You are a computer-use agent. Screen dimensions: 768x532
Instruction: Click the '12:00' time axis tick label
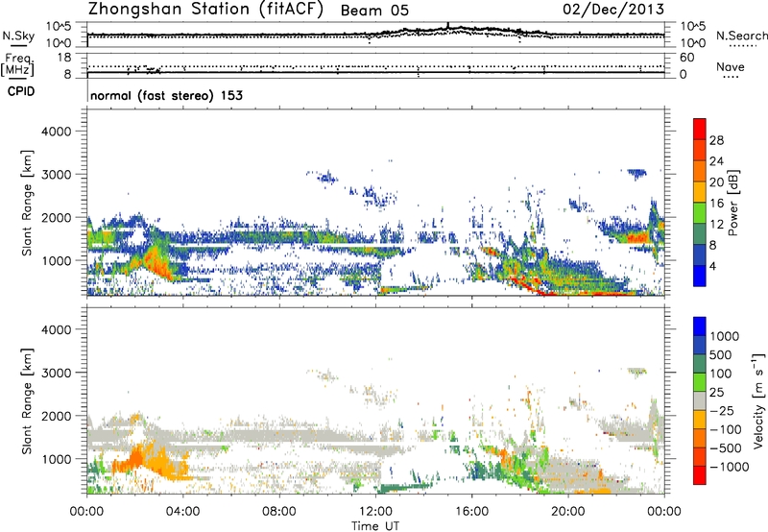click(x=375, y=512)
